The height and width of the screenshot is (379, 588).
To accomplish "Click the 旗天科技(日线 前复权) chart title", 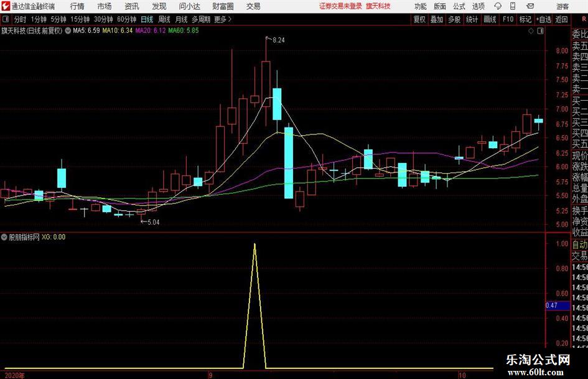I will (x=32, y=30).
